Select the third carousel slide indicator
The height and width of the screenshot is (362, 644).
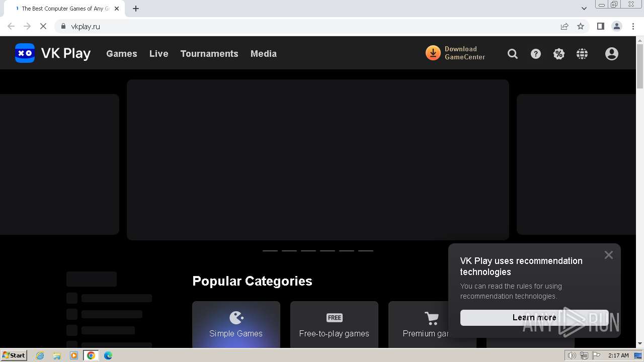308,250
